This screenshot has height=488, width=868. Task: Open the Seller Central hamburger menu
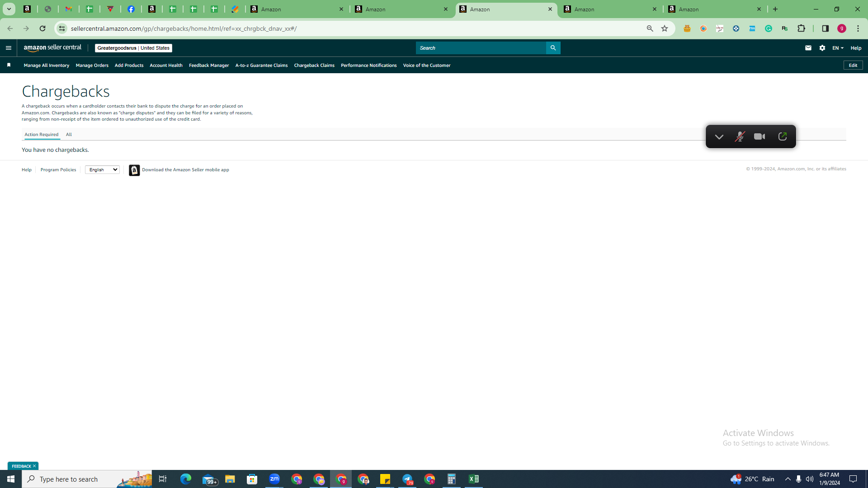(9, 48)
